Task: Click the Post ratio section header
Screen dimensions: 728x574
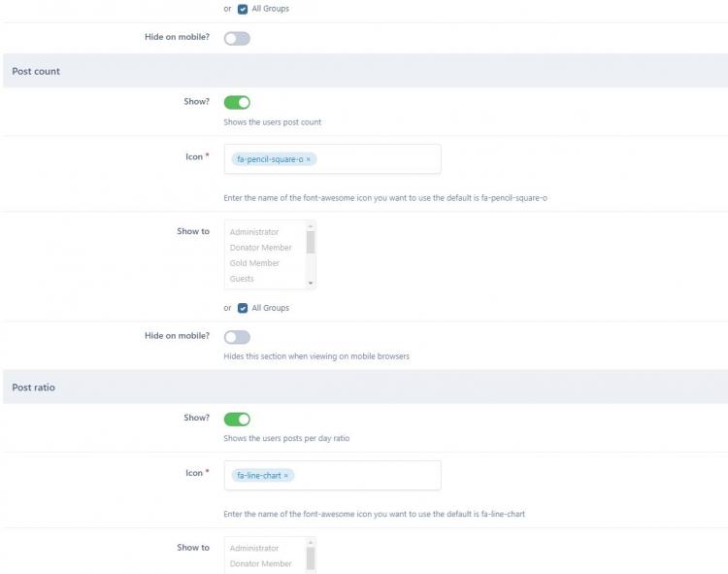Action: [34, 388]
